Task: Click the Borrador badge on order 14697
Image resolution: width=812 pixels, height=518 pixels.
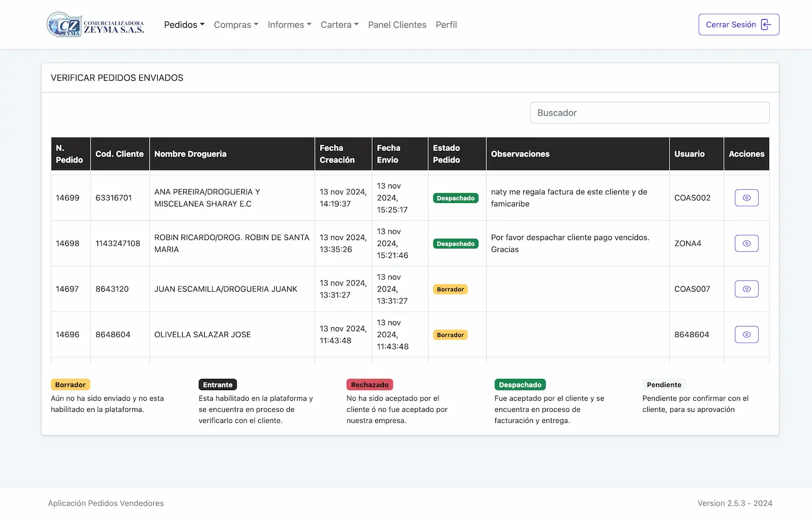Action: [x=450, y=289]
